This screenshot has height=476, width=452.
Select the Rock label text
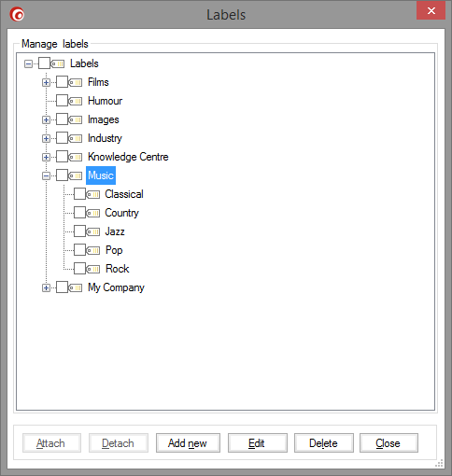(117, 269)
